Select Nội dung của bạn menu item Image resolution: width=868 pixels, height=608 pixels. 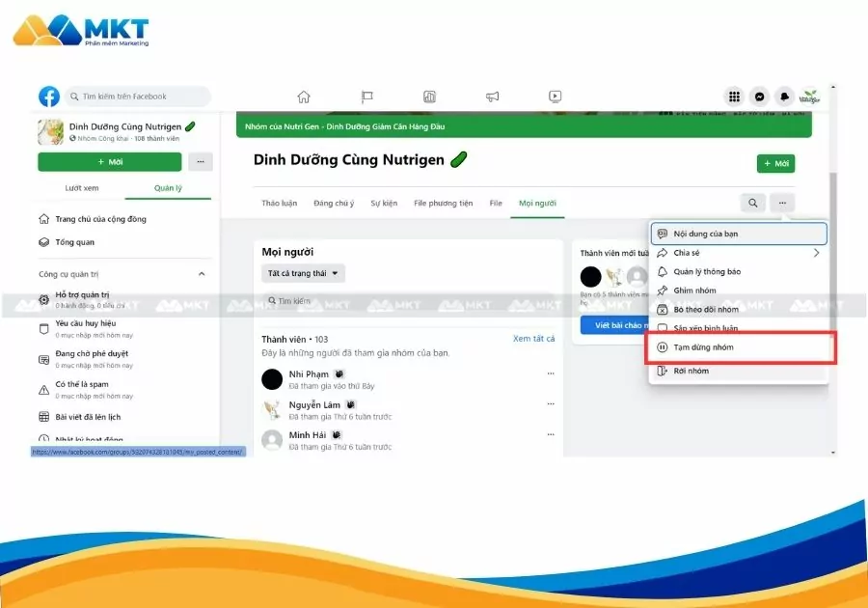coord(739,234)
